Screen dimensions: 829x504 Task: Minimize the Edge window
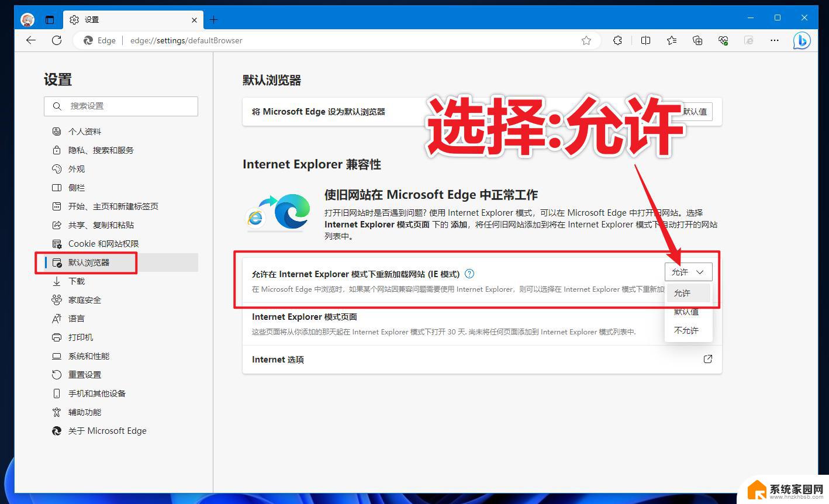coord(751,18)
